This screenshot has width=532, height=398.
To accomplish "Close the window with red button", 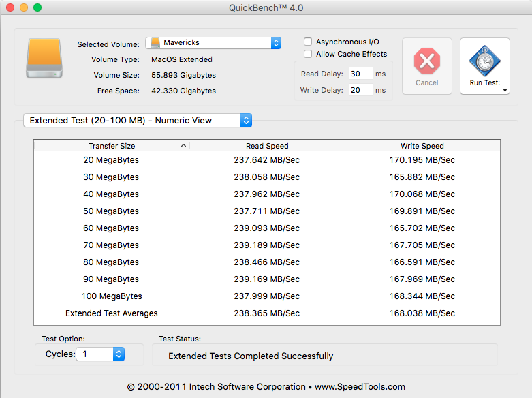I will pyautogui.click(x=10, y=7).
